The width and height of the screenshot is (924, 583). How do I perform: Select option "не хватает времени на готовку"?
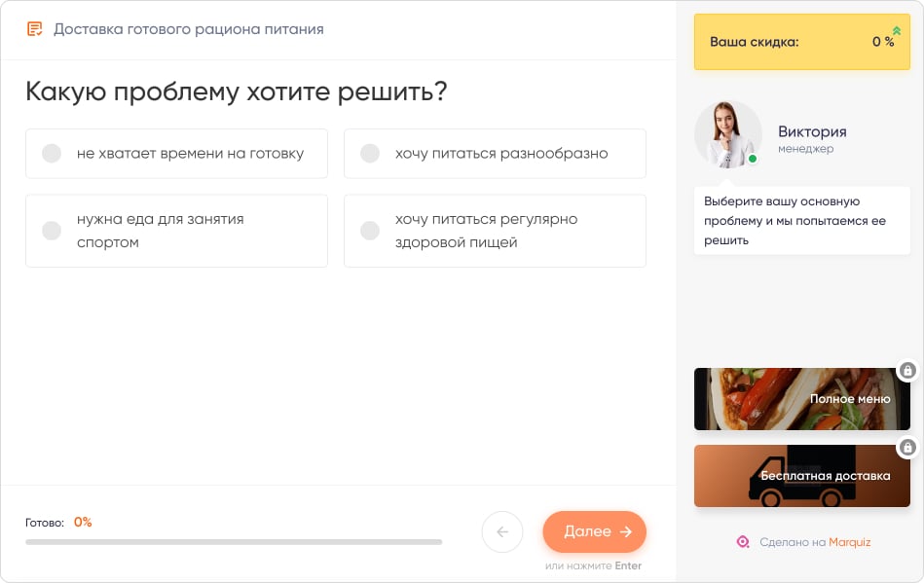tap(176, 154)
